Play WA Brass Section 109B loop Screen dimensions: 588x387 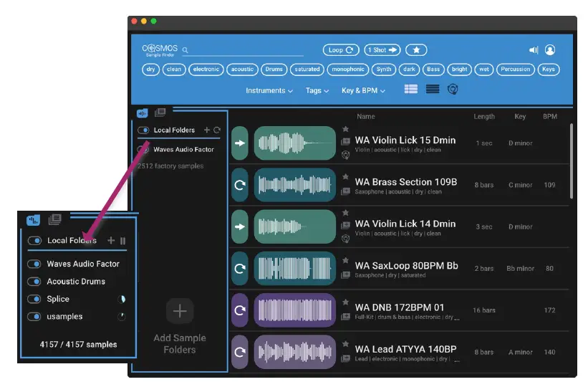(240, 185)
